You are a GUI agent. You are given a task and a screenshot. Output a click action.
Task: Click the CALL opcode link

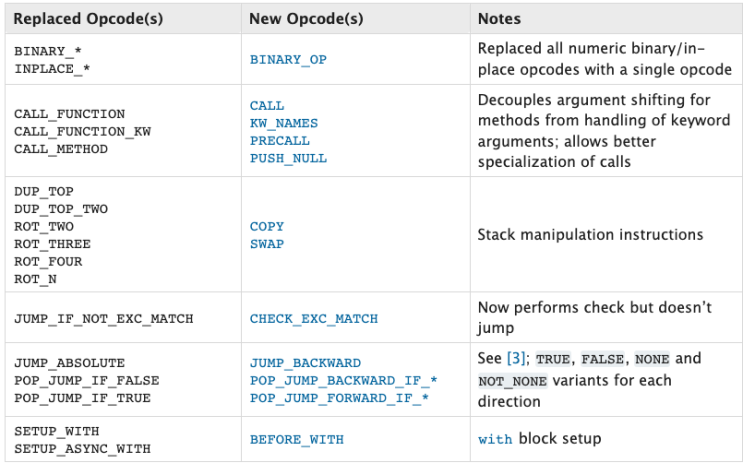click(x=267, y=106)
